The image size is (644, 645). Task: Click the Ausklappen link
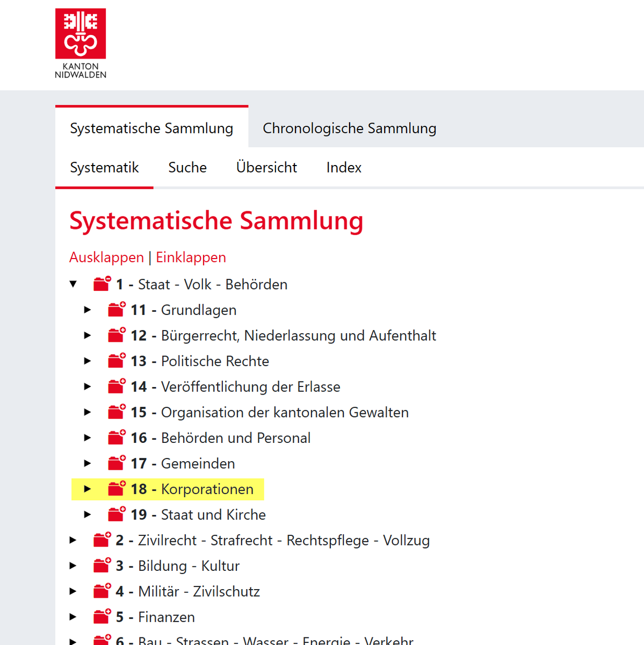click(106, 257)
